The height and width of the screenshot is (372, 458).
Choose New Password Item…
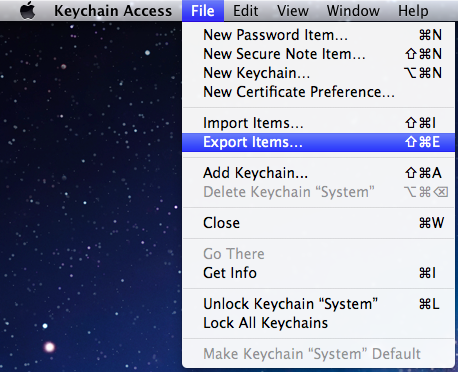click(x=318, y=35)
